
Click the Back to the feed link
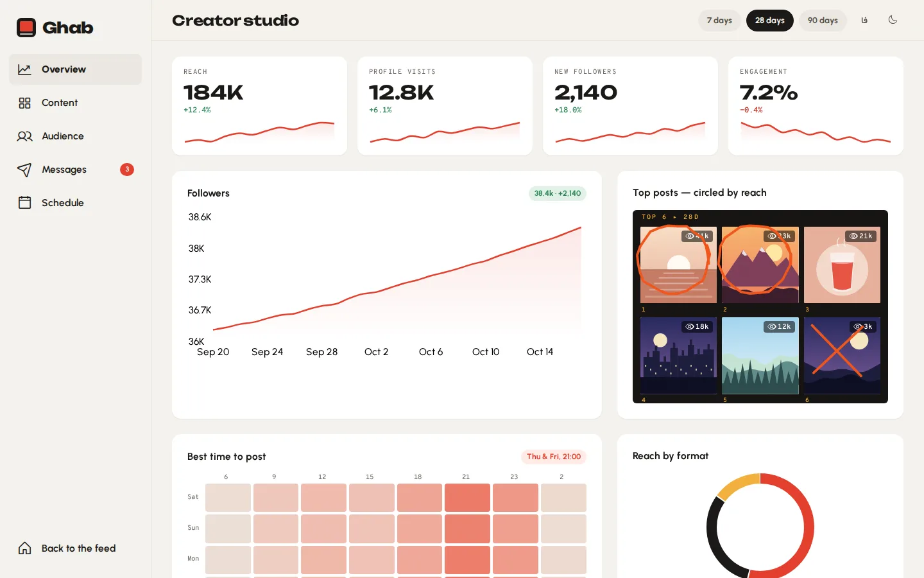click(75, 548)
